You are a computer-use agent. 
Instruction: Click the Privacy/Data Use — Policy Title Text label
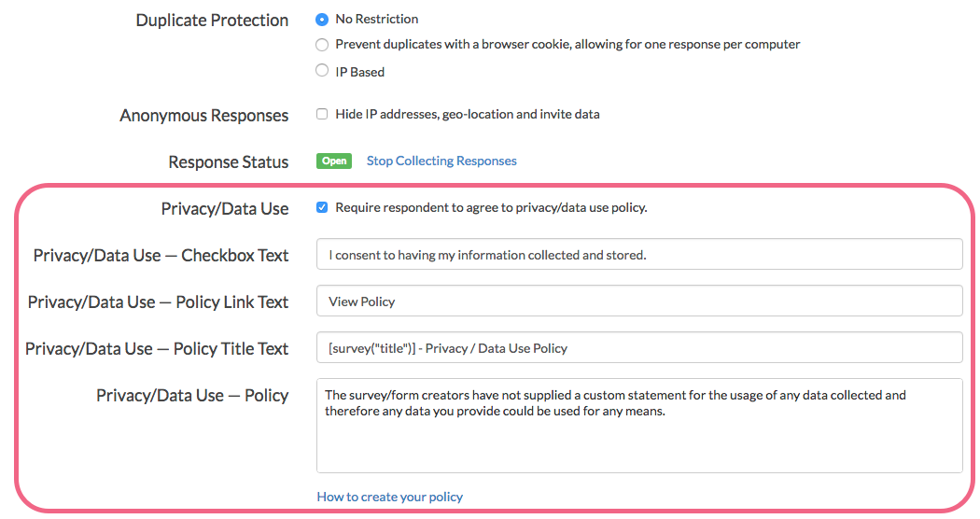click(x=157, y=349)
